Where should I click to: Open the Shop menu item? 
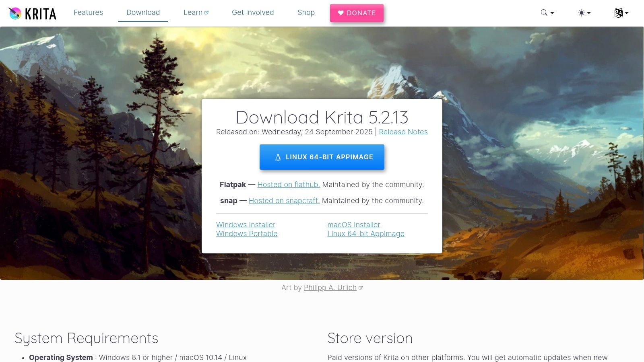(306, 12)
